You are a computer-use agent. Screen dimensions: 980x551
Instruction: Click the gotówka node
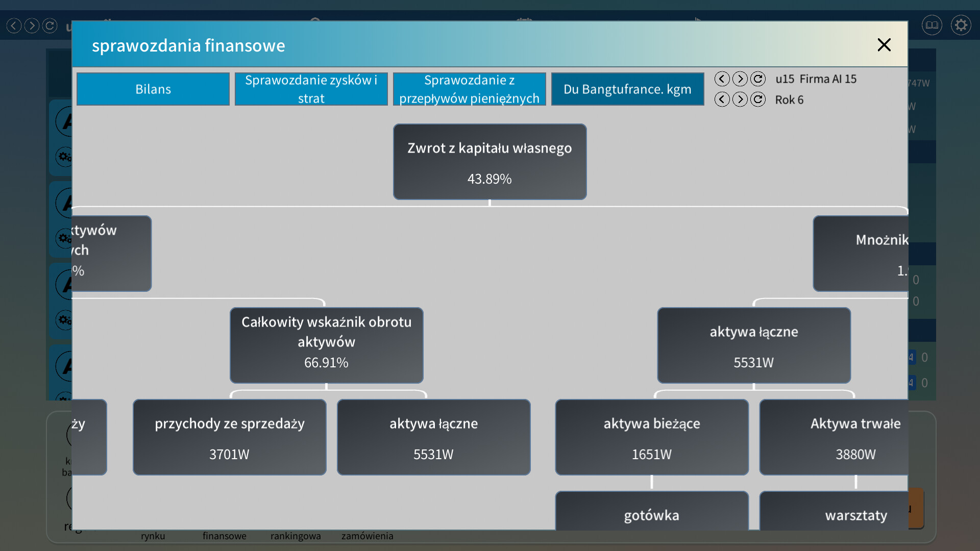click(x=651, y=512)
